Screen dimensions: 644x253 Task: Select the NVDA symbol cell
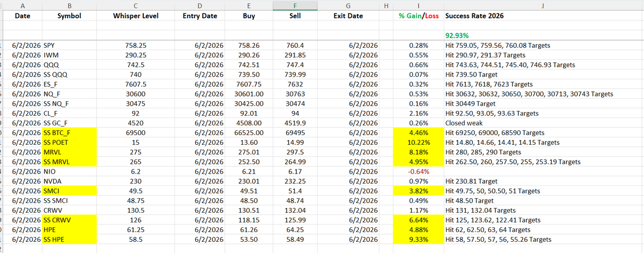click(x=69, y=181)
